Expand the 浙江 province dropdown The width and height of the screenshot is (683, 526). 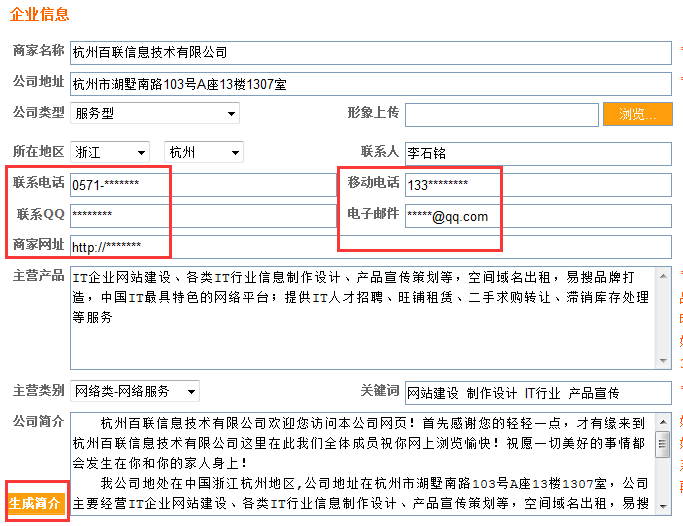point(110,152)
